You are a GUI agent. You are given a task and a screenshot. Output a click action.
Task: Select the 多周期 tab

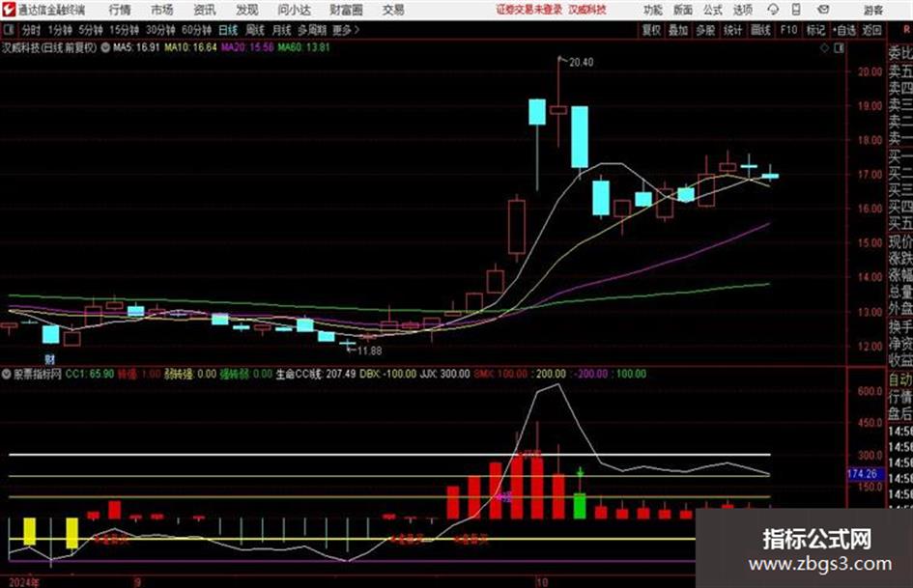coord(312,30)
